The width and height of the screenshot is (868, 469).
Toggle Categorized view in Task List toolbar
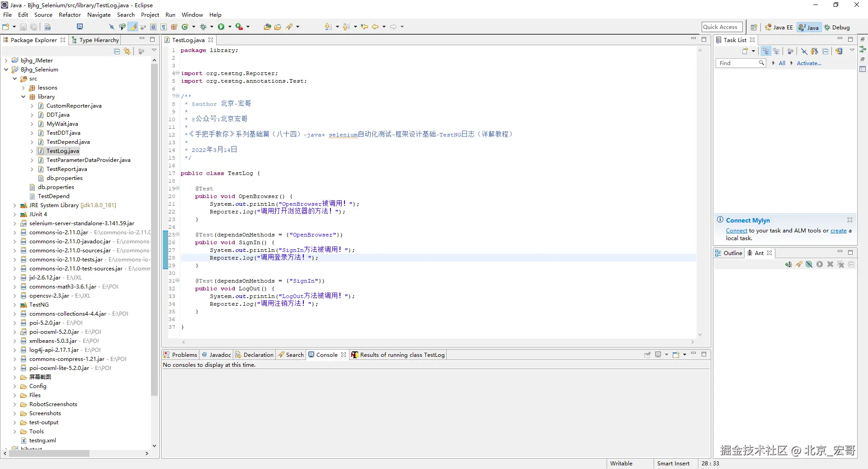(766, 52)
